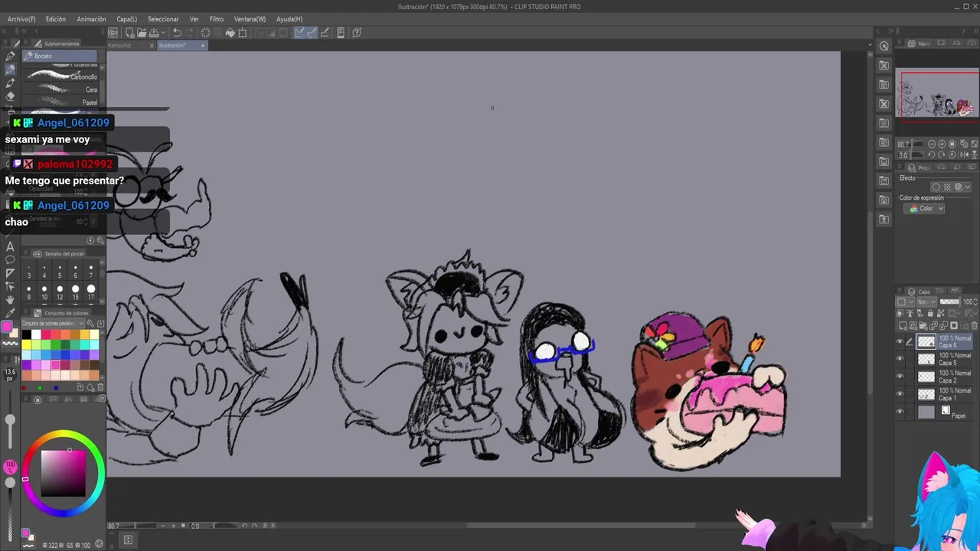The height and width of the screenshot is (551, 980).
Task: Expand the Efecto options dropdown arrow
Action: [x=968, y=187]
